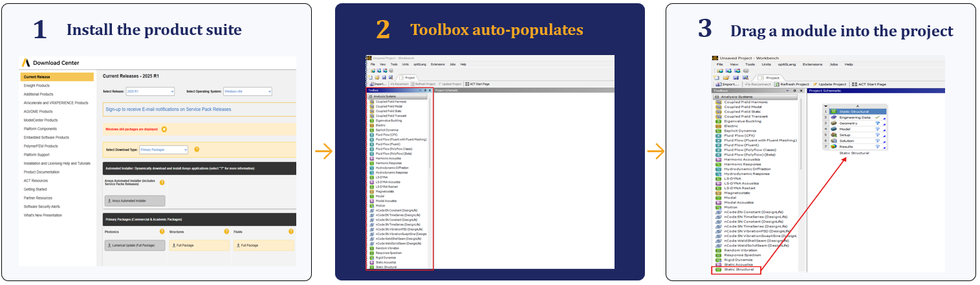
Task: Click the Ansys logo in Download Center
Action: (x=26, y=63)
